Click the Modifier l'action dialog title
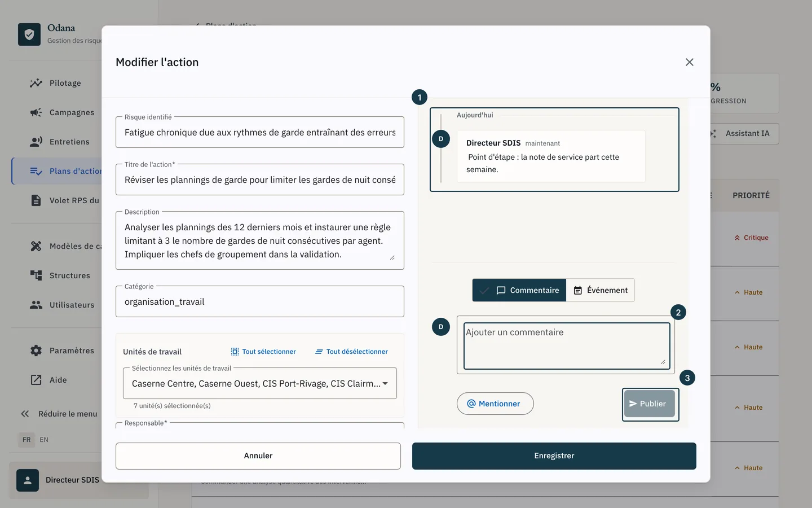The height and width of the screenshot is (508, 812). [x=157, y=62]
